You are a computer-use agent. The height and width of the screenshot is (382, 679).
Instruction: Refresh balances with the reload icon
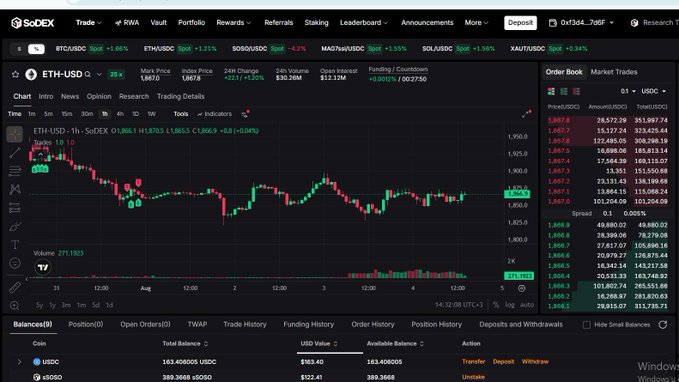pyautogui.click(x=663, y=324)
